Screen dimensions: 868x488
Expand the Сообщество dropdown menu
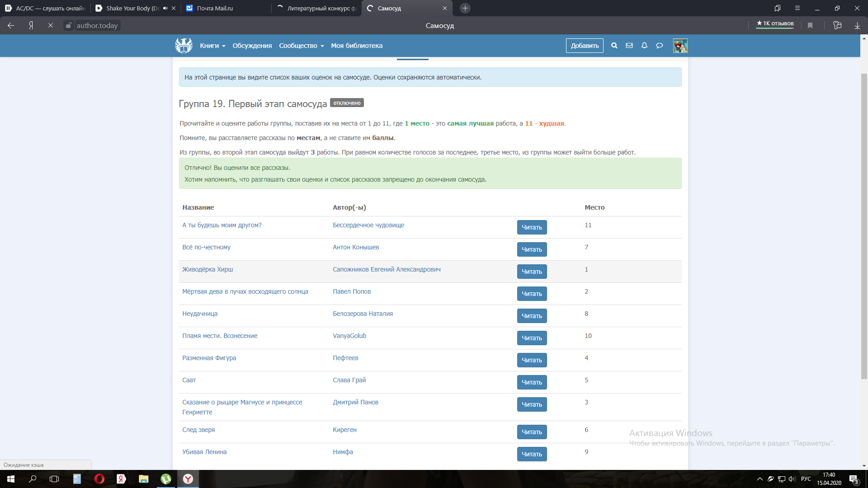click(301, 46)
